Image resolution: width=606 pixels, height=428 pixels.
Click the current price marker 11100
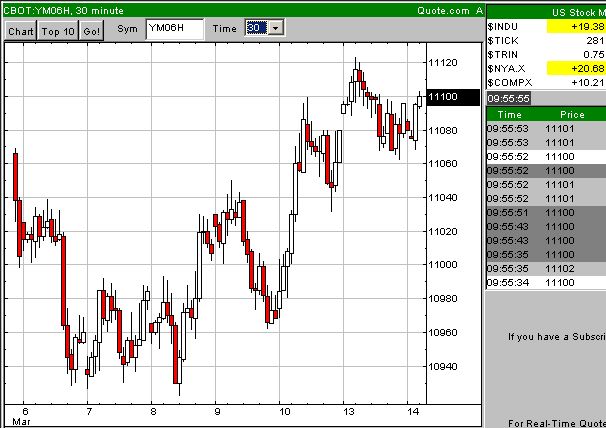453,97
